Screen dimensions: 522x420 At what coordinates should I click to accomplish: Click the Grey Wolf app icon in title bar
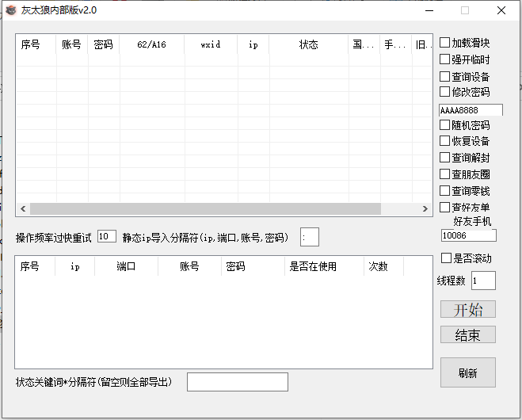click(x=10, y=10)
